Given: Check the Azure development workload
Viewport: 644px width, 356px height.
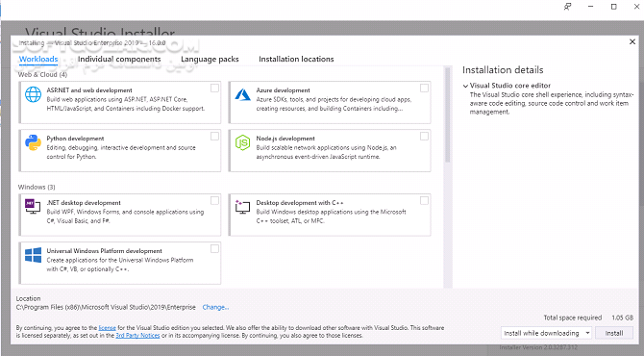Looking at the screenshot, I should [x=424, y=88].
